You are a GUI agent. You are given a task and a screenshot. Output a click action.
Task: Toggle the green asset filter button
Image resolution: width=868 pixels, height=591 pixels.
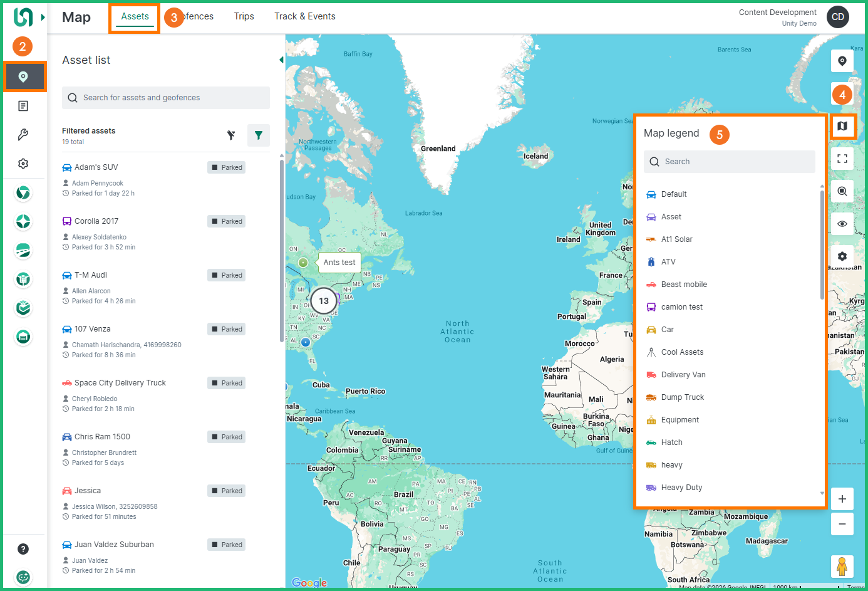258,135
